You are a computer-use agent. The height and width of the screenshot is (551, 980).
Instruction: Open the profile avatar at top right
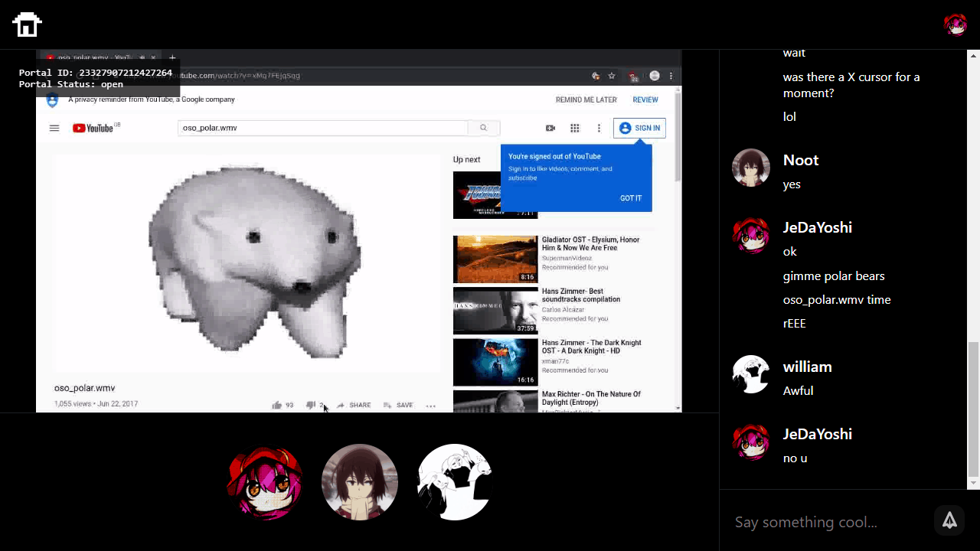click(x=955, y=24)
